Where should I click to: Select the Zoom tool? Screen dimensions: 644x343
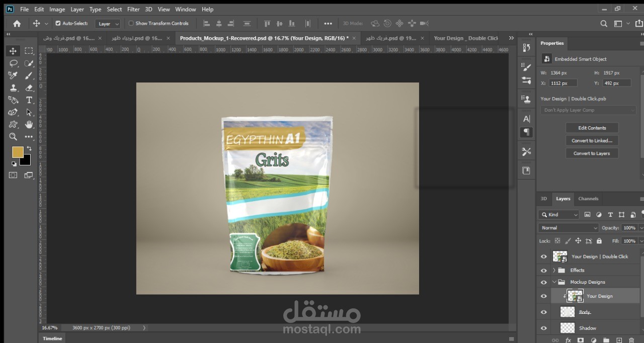coord(13,136)
